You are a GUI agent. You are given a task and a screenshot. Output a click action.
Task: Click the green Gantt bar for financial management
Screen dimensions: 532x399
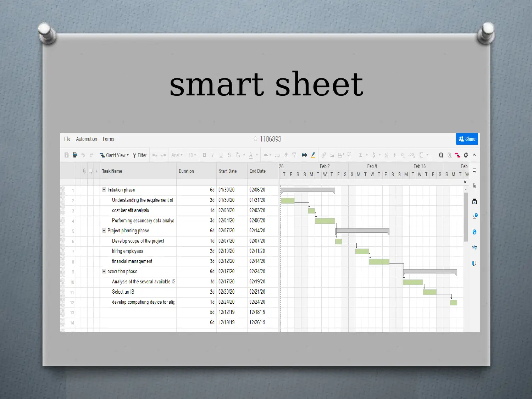click(x=379, y=262)
